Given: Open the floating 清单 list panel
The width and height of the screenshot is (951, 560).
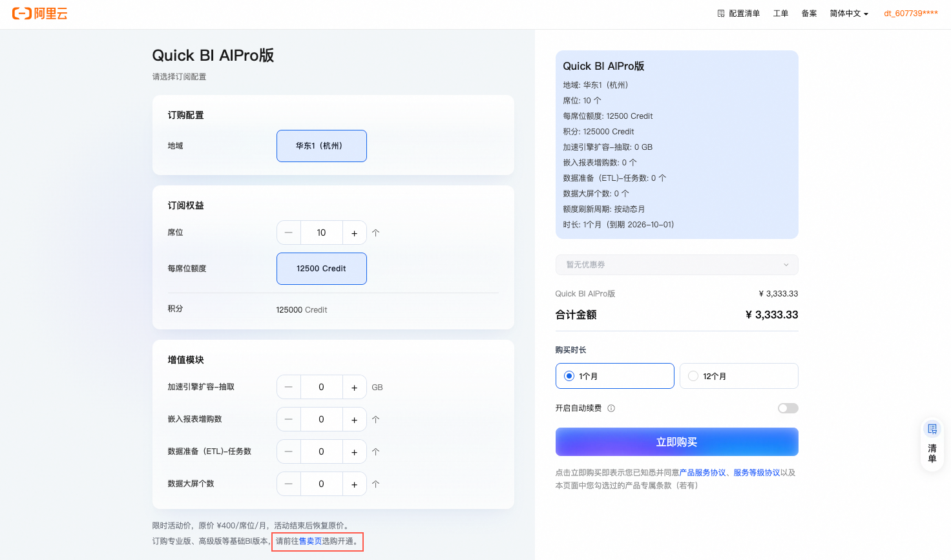Looking at the screenshot, I should point(932,445).
